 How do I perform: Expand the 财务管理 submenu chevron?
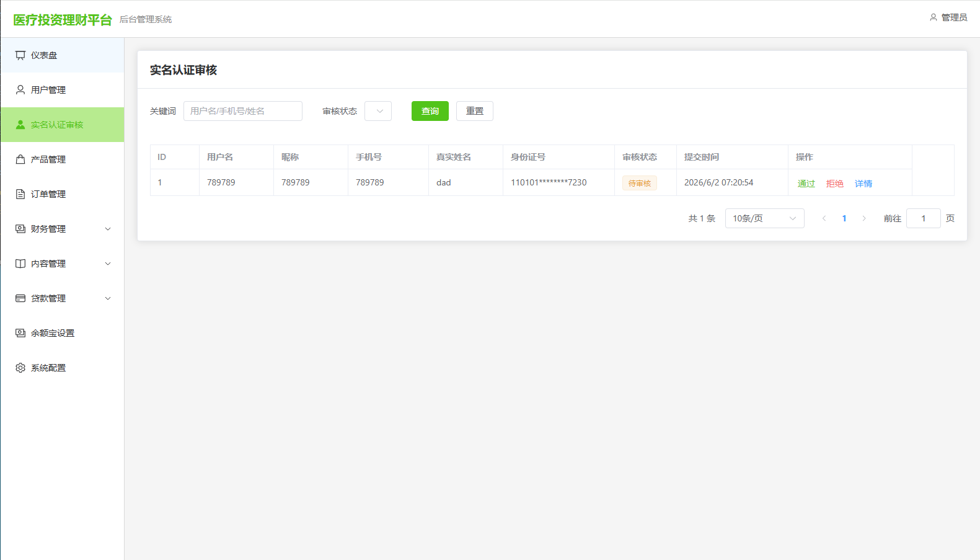coord(108,229)
